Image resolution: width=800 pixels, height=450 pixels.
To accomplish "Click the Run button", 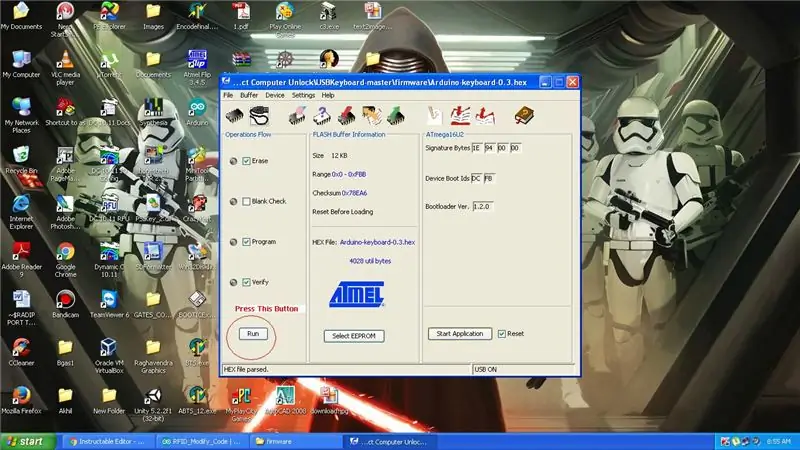I will point(253,334).
